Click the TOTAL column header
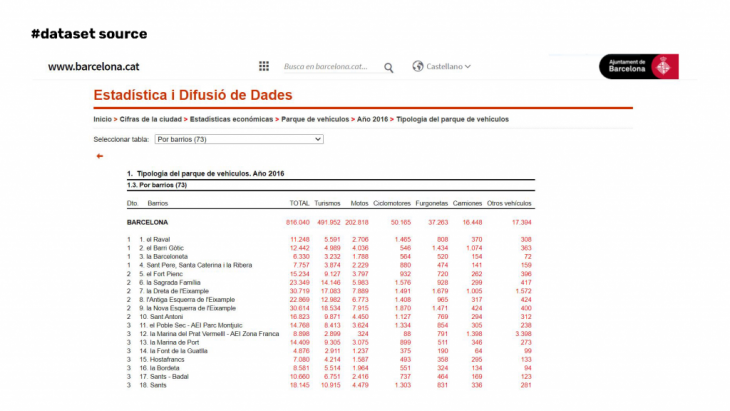The width and height of the screenshot is (730, 411). 299,203
